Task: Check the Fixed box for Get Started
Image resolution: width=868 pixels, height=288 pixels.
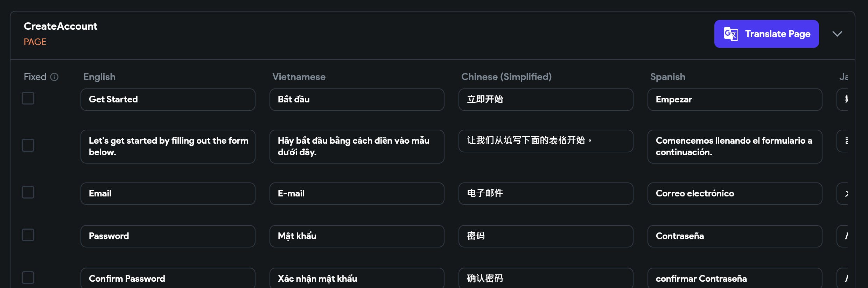Action: (x=28, y=98)
